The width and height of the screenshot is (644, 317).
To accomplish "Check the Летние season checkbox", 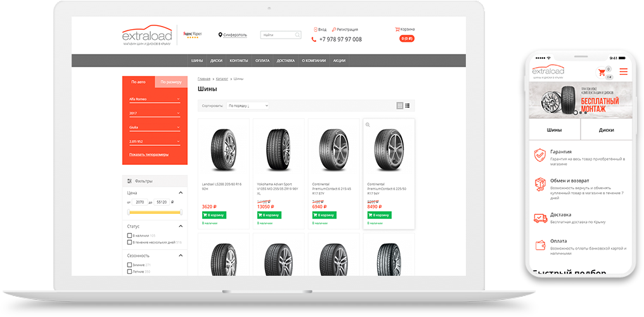I will pyautogui.click(x=129, y=271).
